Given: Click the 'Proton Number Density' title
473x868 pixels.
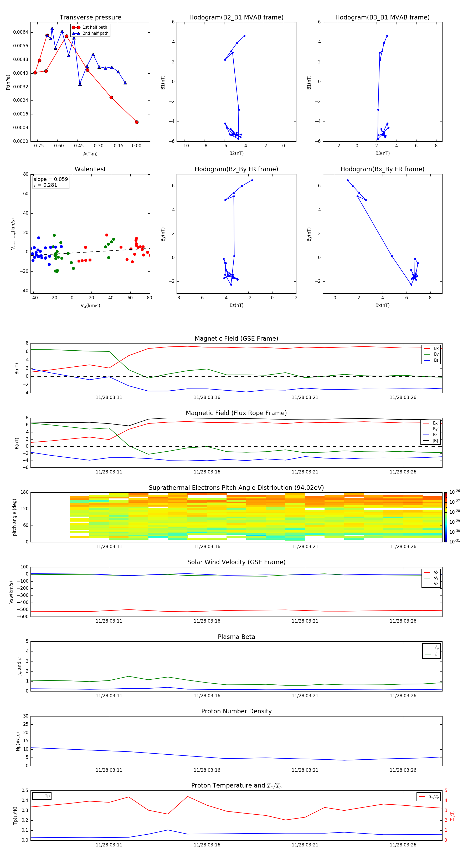Looking at the screenshot, I should pyautogui.click(x=236, y=711).
